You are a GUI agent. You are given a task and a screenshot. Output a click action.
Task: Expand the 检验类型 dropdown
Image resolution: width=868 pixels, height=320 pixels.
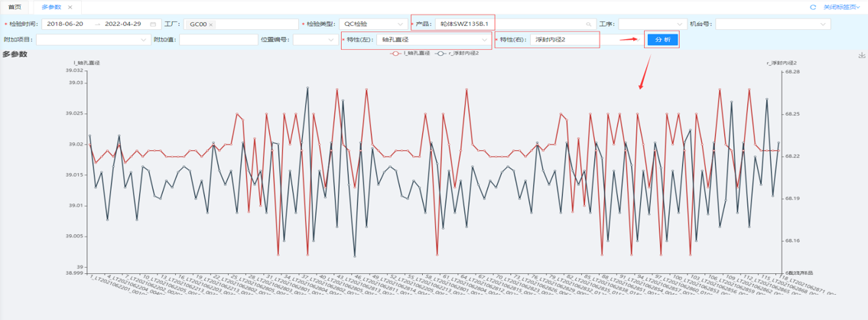(372, 24)
